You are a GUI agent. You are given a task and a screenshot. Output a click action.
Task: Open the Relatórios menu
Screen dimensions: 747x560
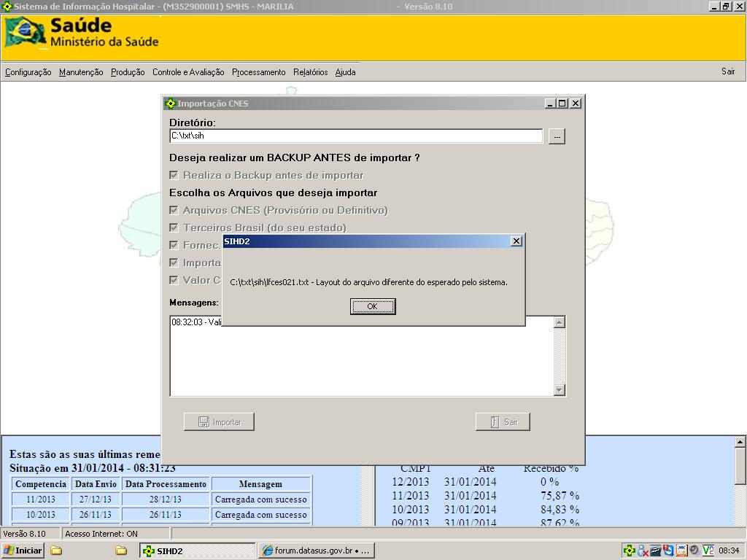click(310, 72)
